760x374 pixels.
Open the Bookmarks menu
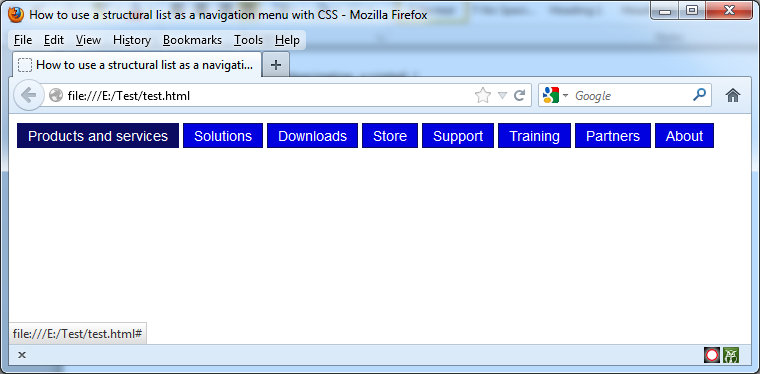[192, 40]
